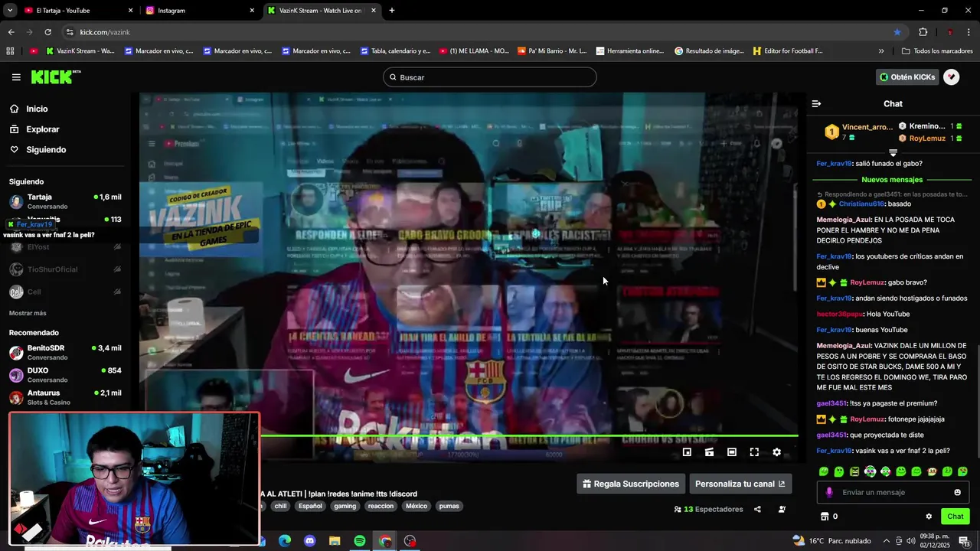Collapse the chat panel with arrow icon
Screen dimensions: 980x551
(x=816, y=103)
